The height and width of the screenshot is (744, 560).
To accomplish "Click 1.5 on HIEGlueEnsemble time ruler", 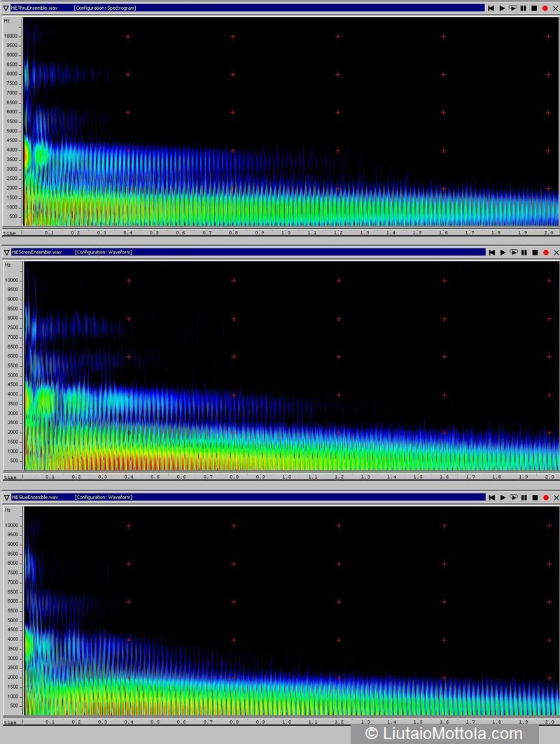I will tap(418, 722).
